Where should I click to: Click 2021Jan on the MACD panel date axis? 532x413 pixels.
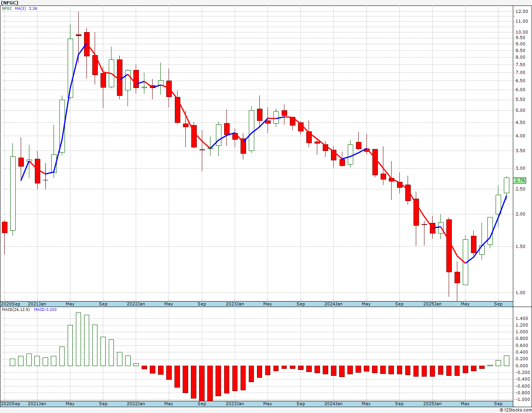37,404
